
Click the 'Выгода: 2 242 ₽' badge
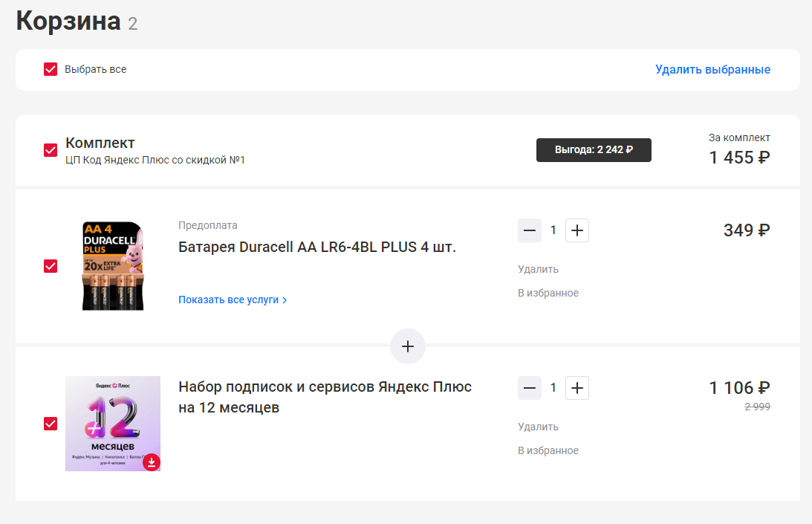(594, 150)
